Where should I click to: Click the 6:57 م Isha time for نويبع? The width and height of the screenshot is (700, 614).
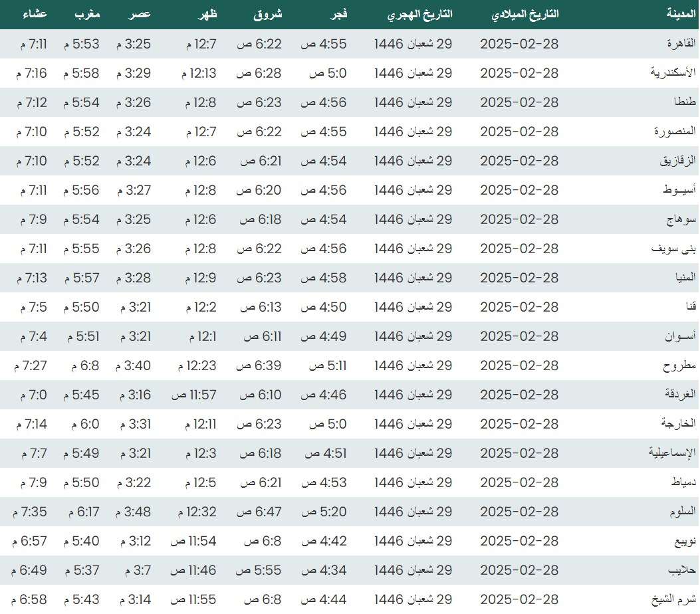[x=29, y=541]
